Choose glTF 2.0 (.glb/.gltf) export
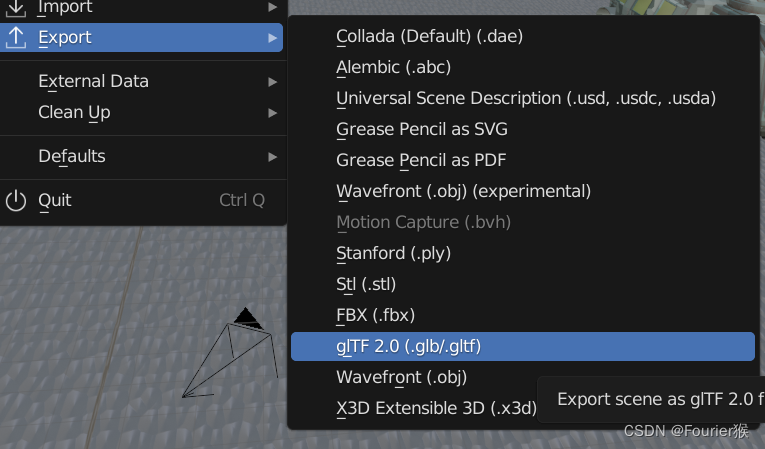The height and width of the screenshot is (449, 765). click(x=523, y=347)
